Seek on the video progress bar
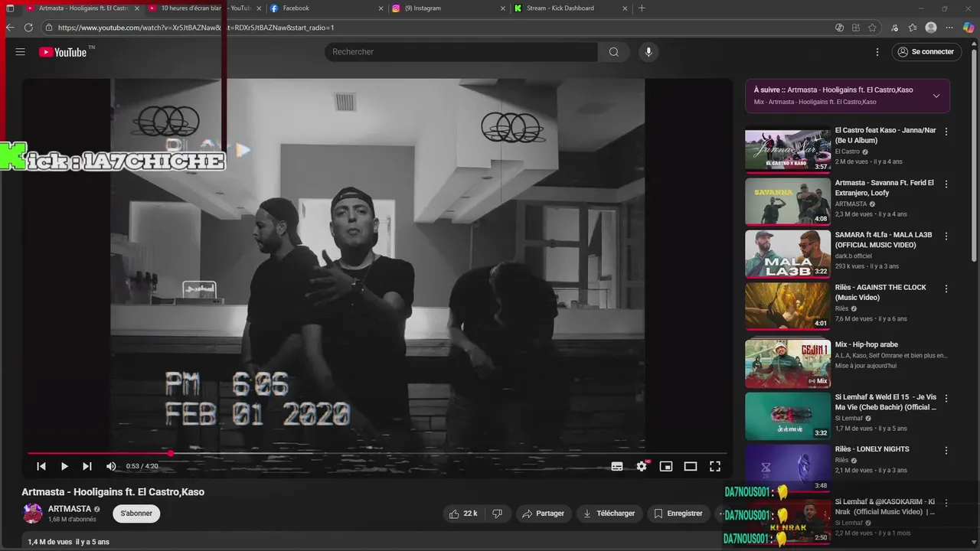 pos(377,453)
